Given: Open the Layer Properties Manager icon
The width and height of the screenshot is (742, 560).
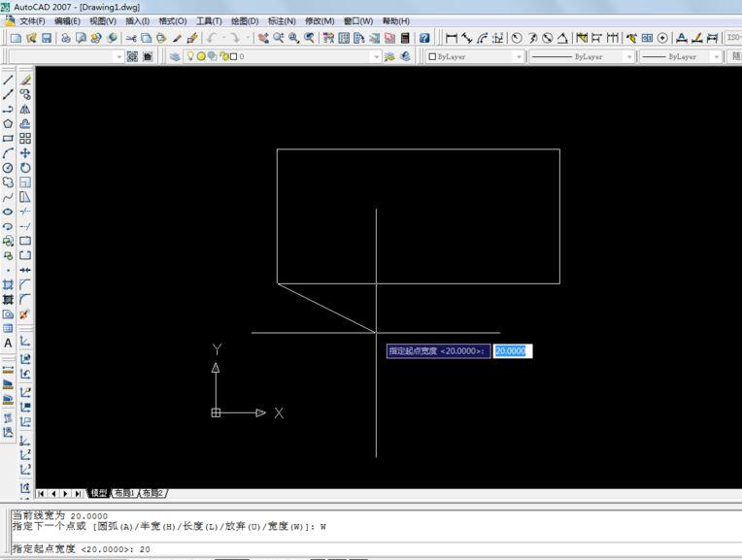Looking at the screenshot, I should coord(175,56).
